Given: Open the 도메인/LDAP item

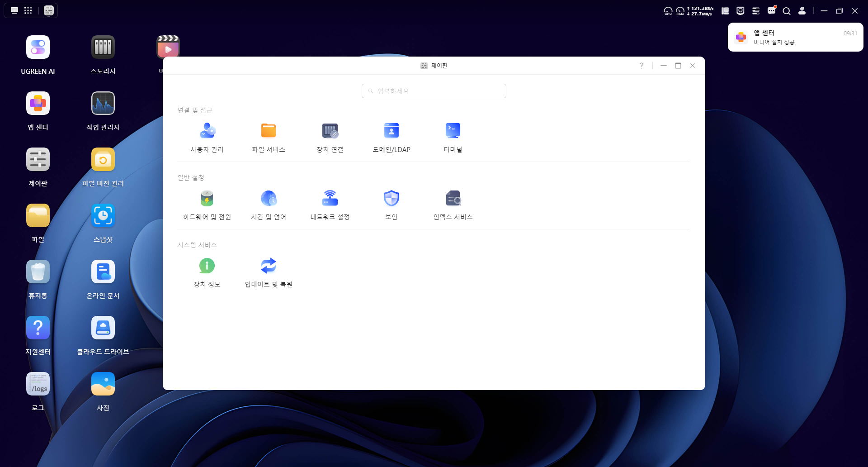Looking at the screenshot, I should click(x=392, y=138).
